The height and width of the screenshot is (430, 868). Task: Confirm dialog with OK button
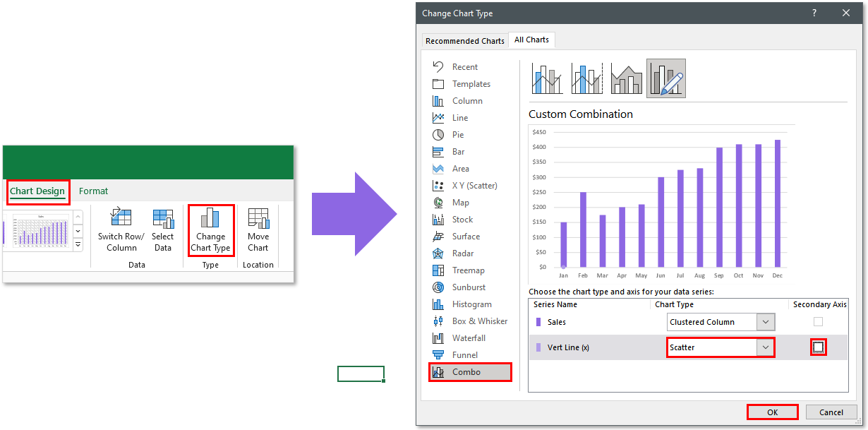coord(773,412)
